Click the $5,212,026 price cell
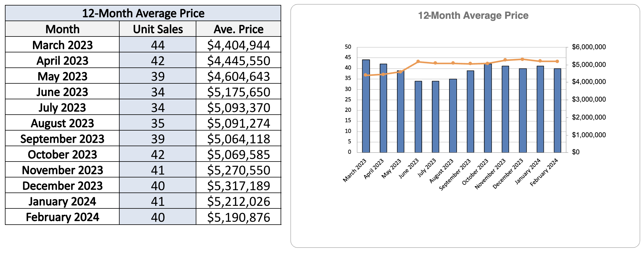Image resolution: width=644 pixels, height=253 pixels. [x=239, y=201]
